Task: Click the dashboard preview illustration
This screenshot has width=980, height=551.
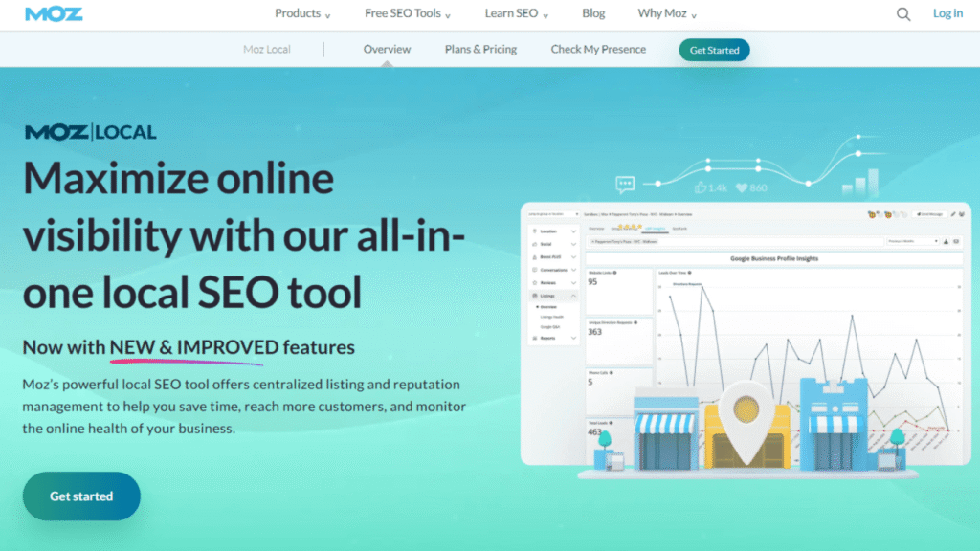Action: [746, 334]
